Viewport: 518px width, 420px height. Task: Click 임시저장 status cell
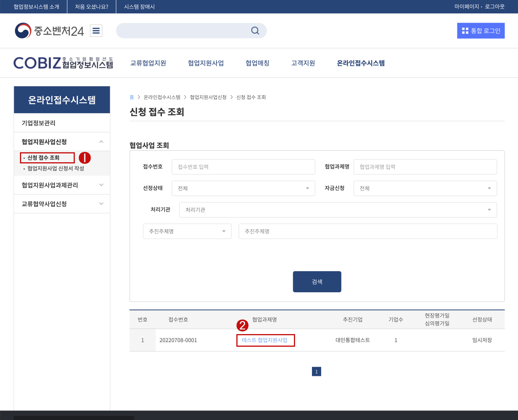(482, 340)
